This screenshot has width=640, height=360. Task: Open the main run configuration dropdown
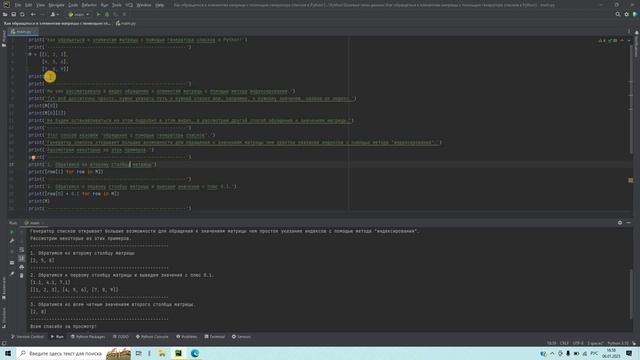tap(79, 14)
